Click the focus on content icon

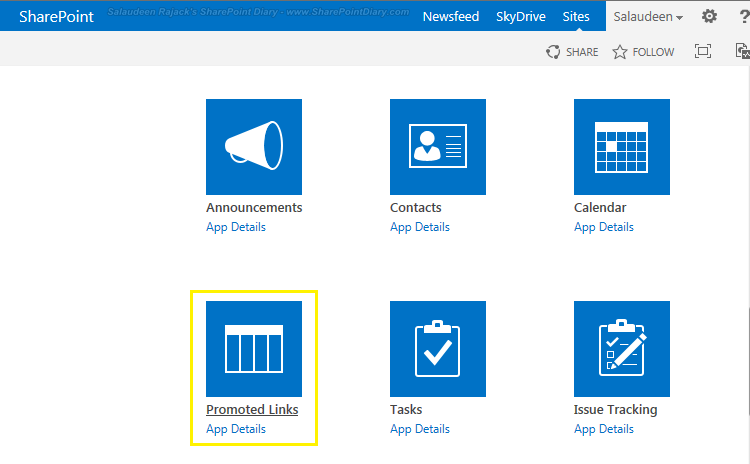[703, 51]
